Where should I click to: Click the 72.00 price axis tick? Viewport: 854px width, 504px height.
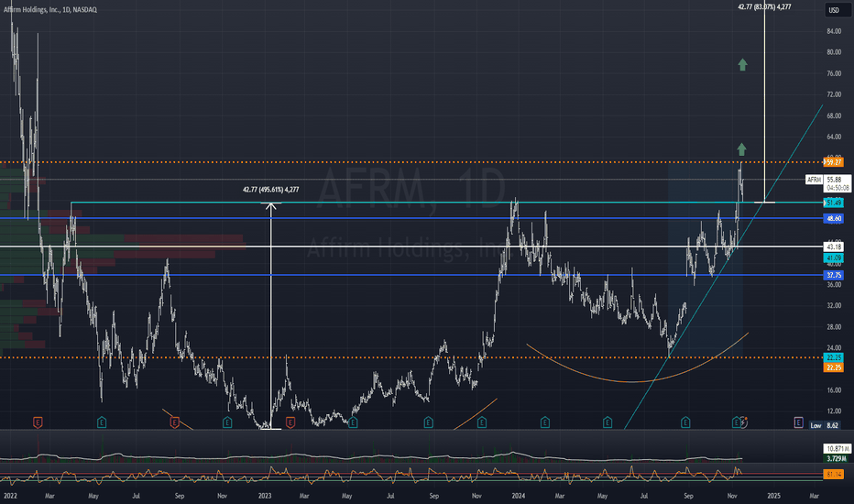click(x=833, y=94)
